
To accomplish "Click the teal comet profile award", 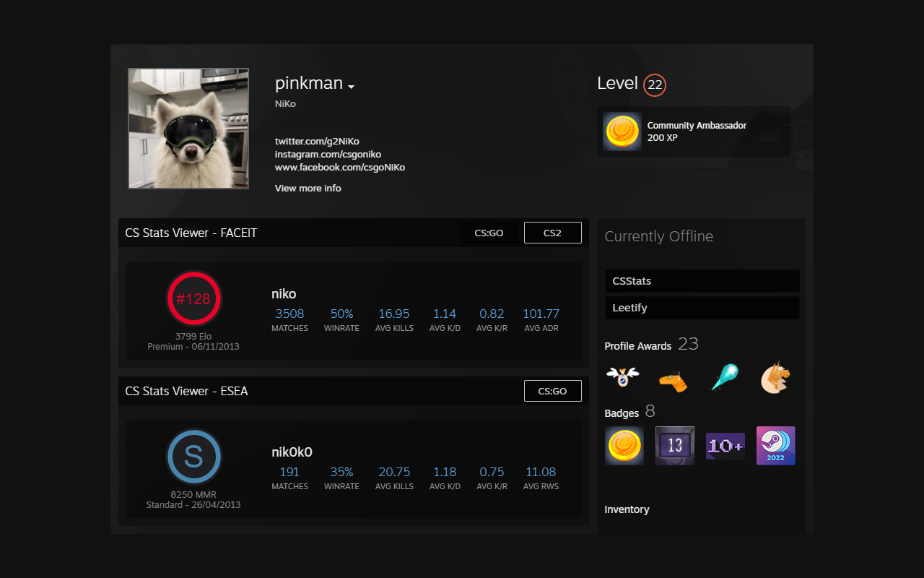I will (725, 376).
